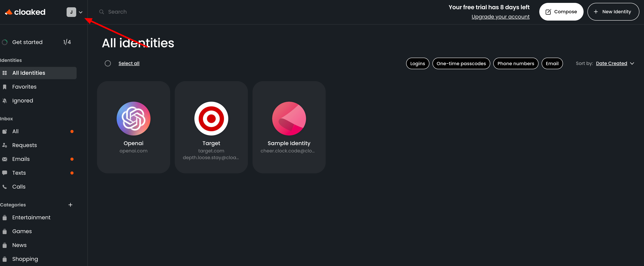Click the Ignored muted-bell icon
The height and width of the screenshot is (266, 644).
(4, 101)
